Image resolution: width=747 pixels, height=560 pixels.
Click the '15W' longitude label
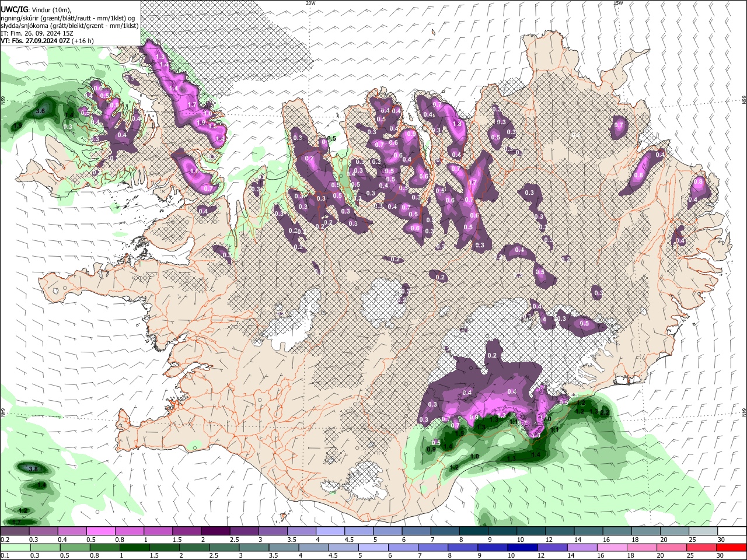(618, 3)
